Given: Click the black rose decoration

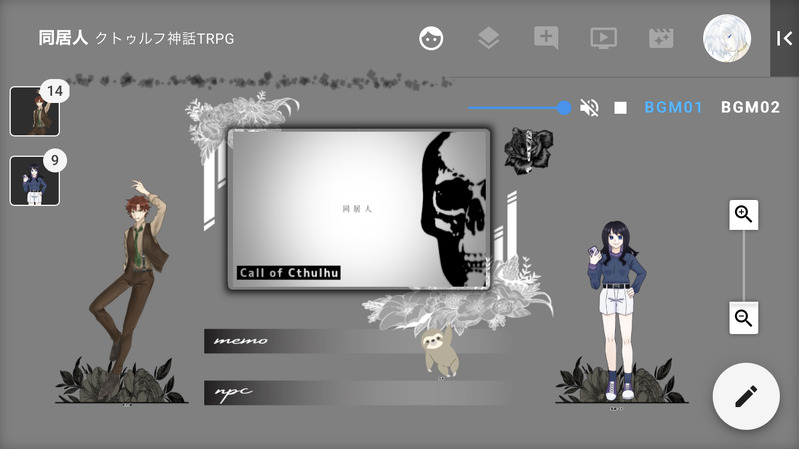Looking at the screenshot, I should tap(528, 150).
